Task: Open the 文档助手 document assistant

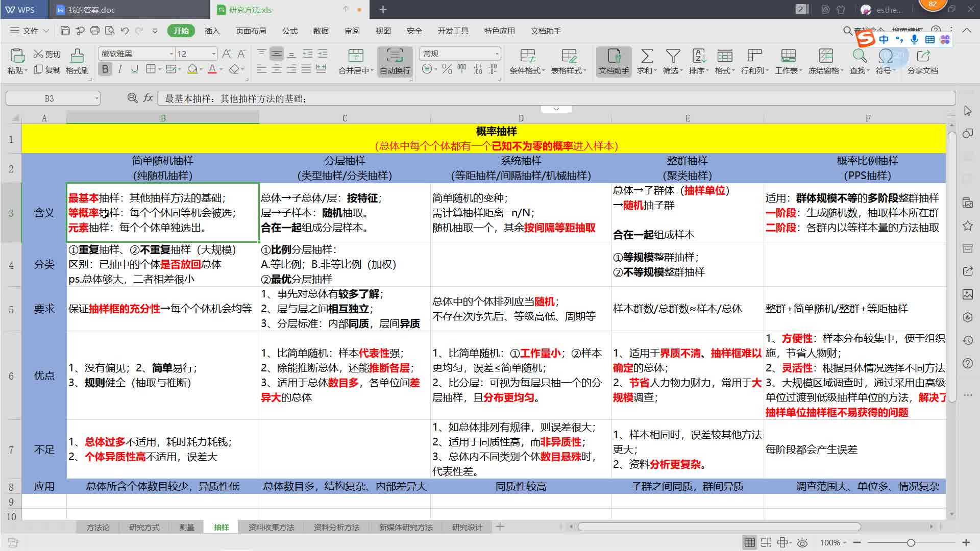Action: pos(614,60)
